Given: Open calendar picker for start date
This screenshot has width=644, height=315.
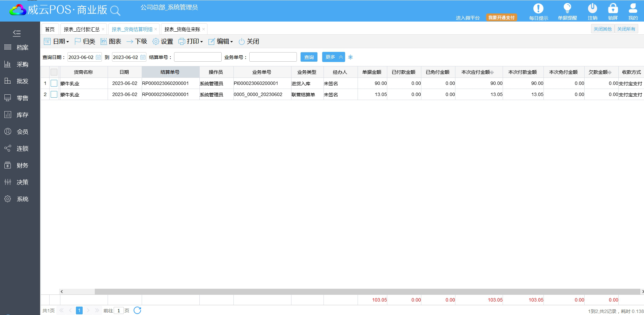Looking at the screenshot, I should [x=98, y=57].
